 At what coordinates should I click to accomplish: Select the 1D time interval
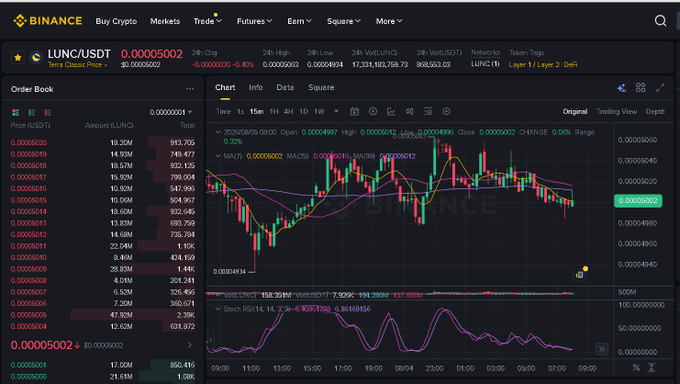[304, 112]
